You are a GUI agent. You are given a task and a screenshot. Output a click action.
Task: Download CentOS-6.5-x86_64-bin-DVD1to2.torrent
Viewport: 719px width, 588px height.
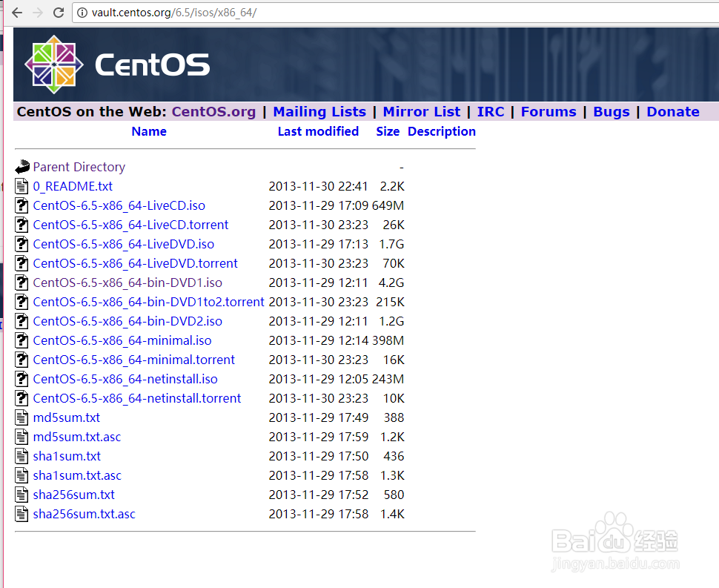(148, 301)
